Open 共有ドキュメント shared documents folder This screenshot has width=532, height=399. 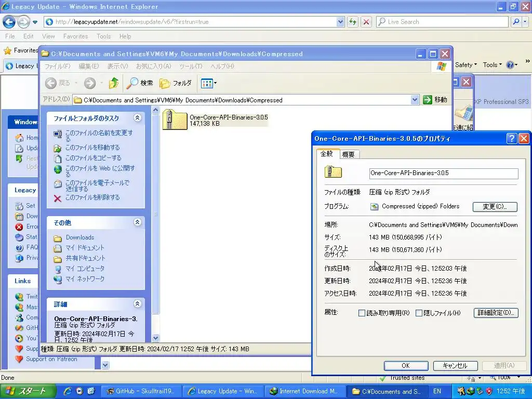86,258
